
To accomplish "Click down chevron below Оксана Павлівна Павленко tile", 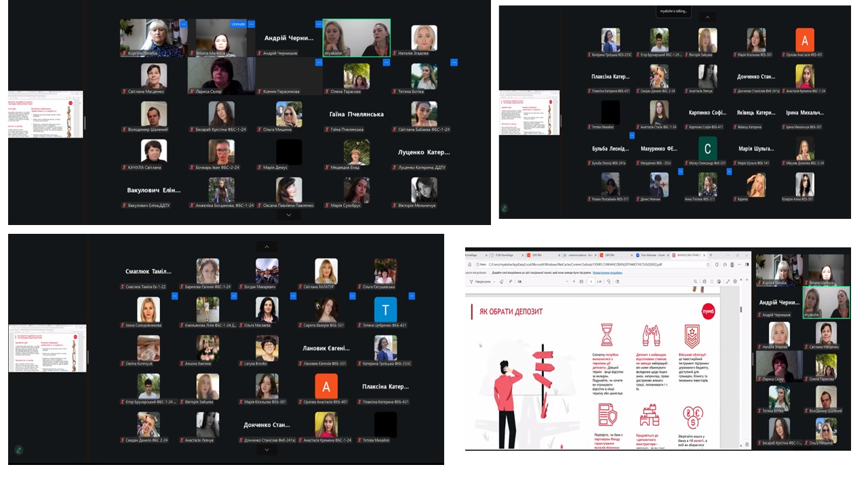I will point(289,214).
